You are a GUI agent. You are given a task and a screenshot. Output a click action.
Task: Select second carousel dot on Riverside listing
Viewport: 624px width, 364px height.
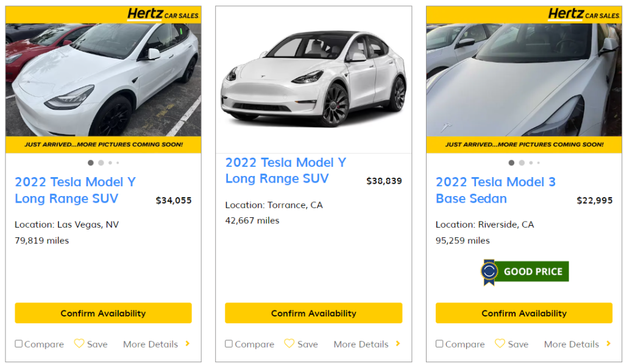point(522,163)
